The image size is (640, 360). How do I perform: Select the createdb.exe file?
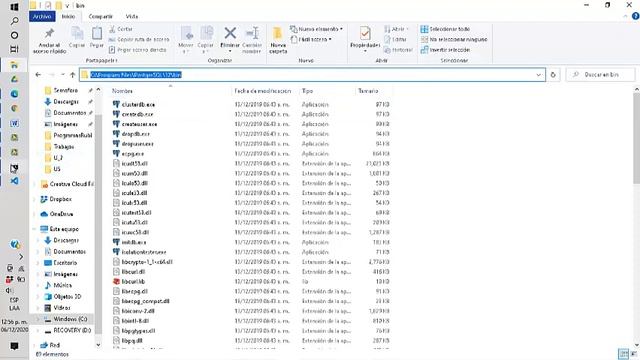click(137, 114)
